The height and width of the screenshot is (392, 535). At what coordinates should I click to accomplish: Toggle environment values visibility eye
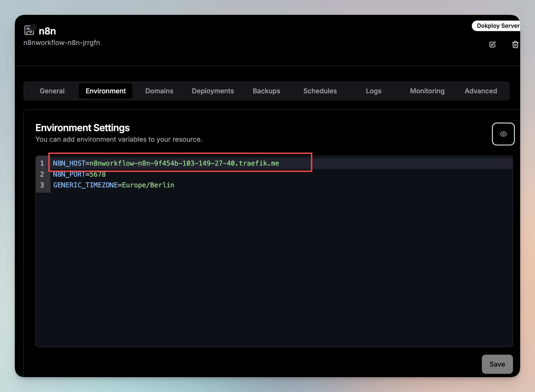pos(503,134)
